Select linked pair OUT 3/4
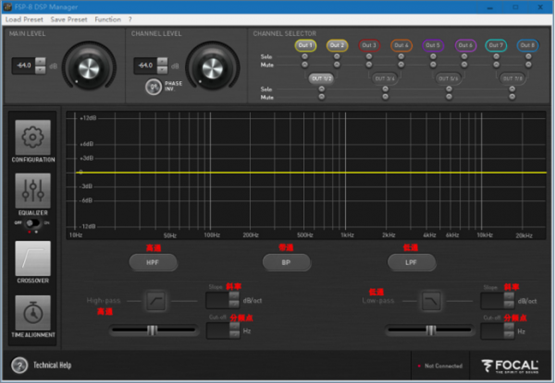The height and width of the screenshot is (383, 555). tap(385, 79)
